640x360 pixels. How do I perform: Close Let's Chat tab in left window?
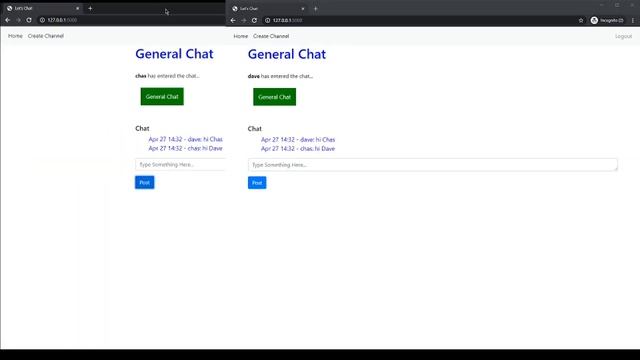coord(78,8)
